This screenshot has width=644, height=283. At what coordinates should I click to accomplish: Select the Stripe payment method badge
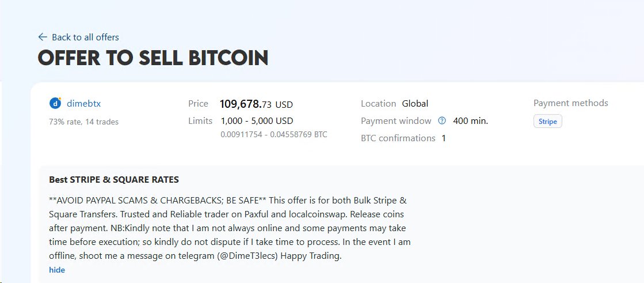[x=547, y=122]
